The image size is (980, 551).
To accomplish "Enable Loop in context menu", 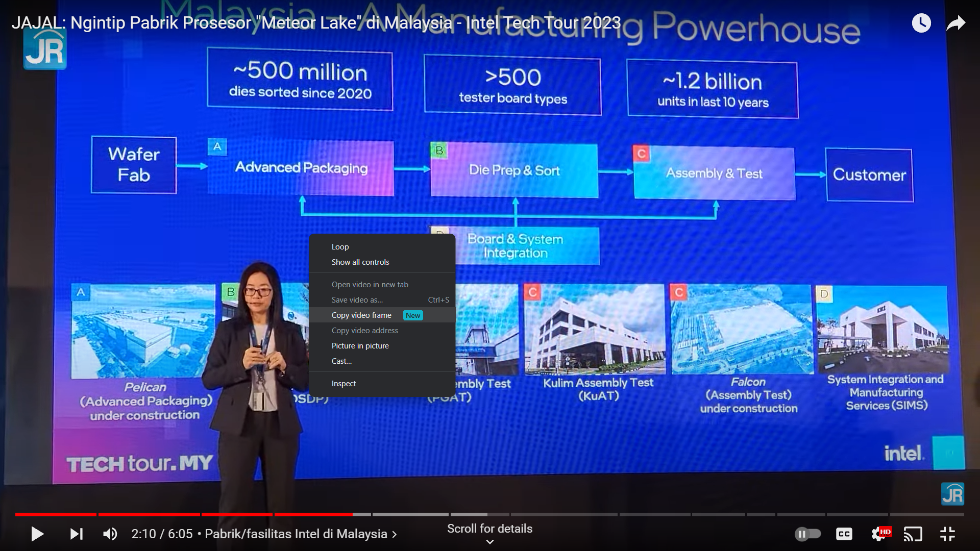I will (x=340, y=247).
